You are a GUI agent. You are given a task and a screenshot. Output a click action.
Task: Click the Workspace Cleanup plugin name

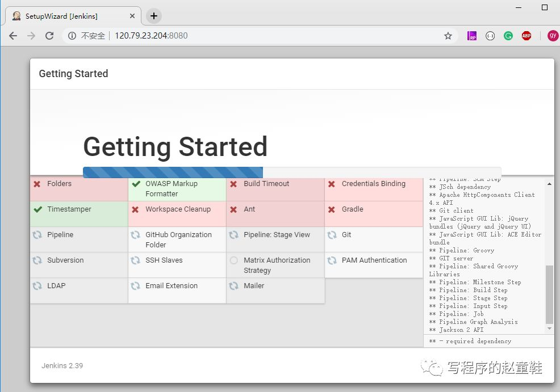[178, 209]
